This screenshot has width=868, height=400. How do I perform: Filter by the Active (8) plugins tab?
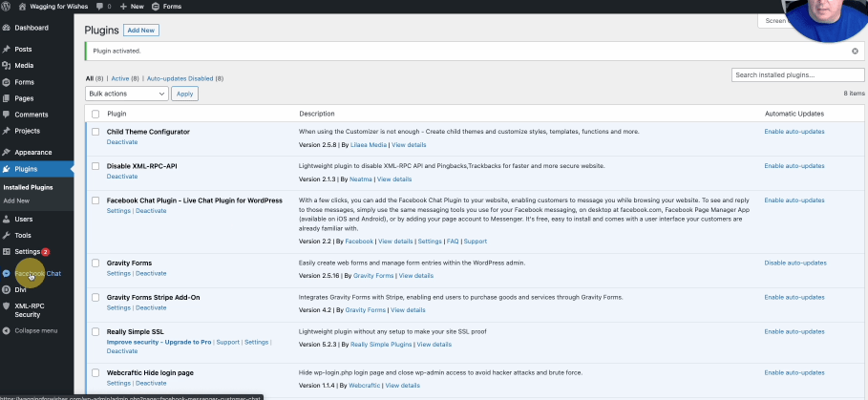[124, 78]
